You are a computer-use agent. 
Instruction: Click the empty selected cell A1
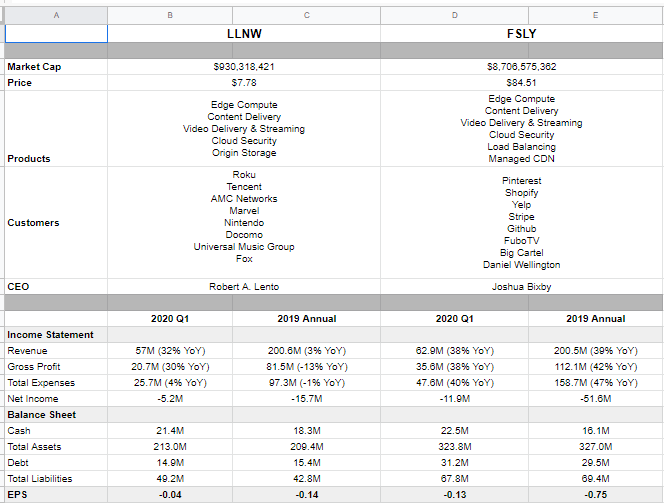(x=55, y=34)
